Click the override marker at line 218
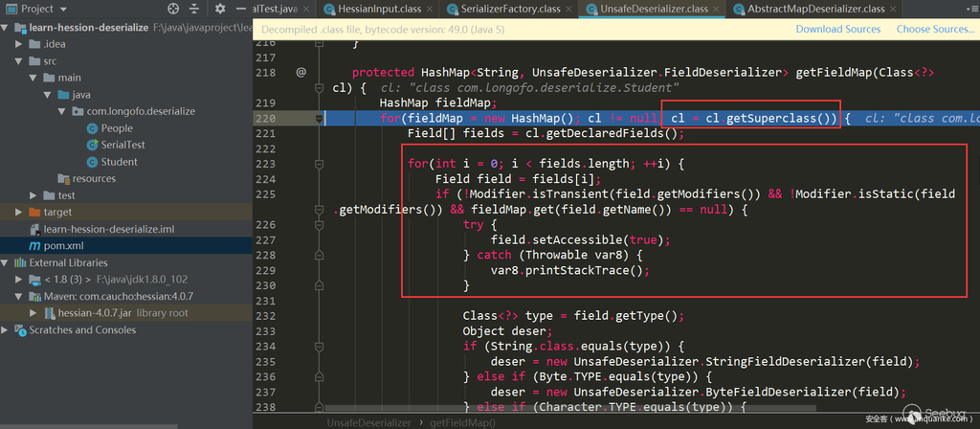This screenshot has width=980, height=429. click(x=301, y=72)
